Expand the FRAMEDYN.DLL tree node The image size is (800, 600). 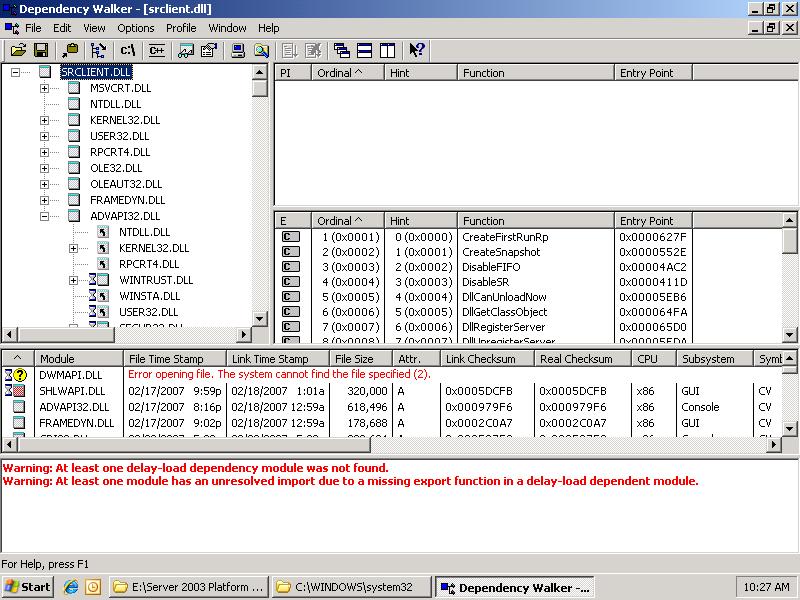[44, 201]
